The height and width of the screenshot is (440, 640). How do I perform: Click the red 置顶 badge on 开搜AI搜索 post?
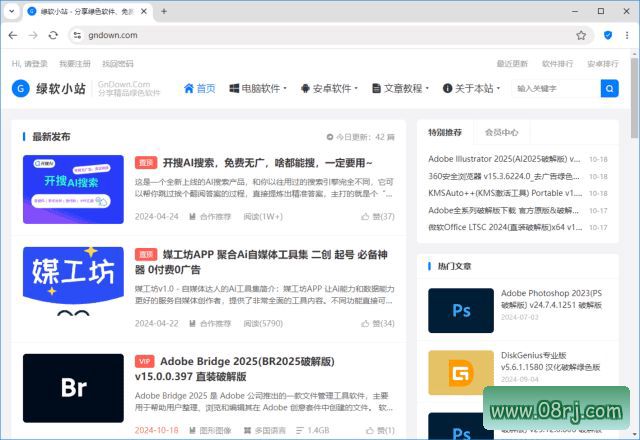coord(146,163)
